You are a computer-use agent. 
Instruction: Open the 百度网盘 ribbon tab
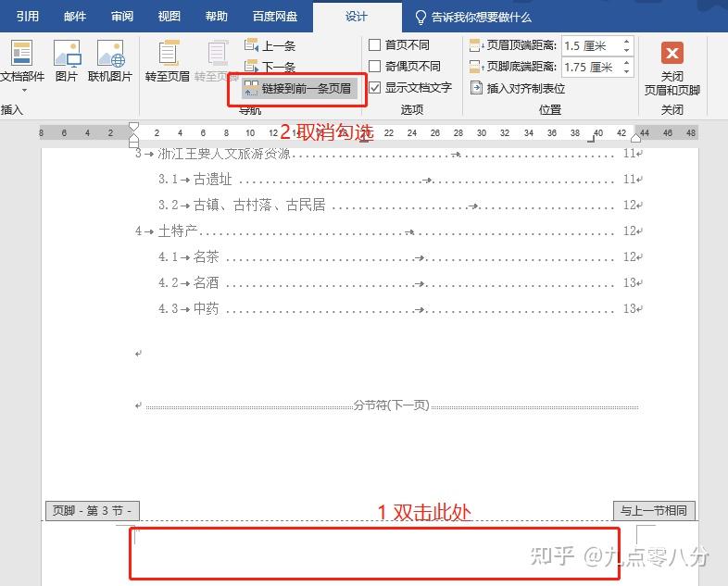click(x=275, y=17)
